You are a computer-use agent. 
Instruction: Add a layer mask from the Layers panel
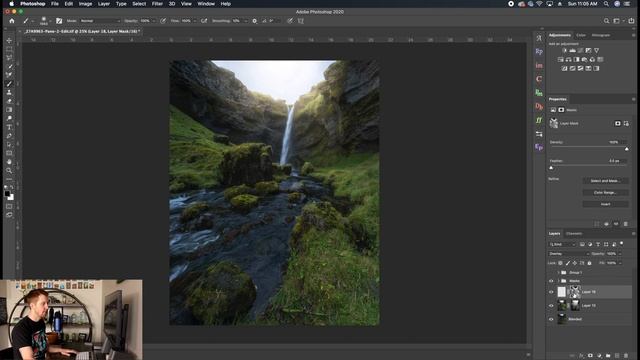point(590,356)
